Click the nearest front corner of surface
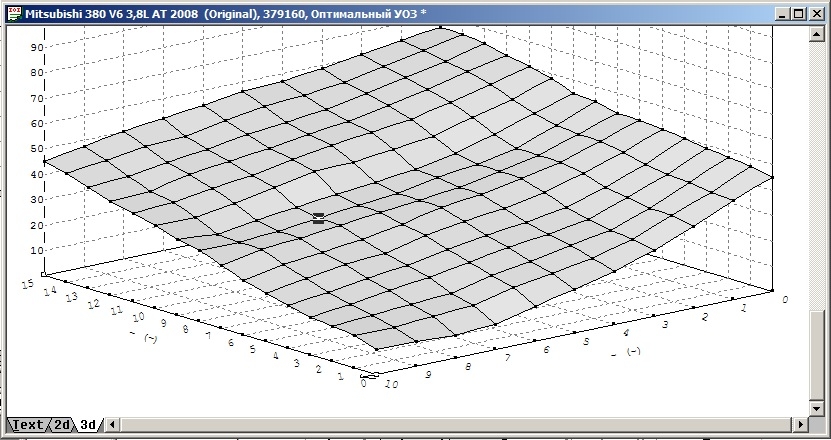The image size is (831, 440). click(378, 349)
